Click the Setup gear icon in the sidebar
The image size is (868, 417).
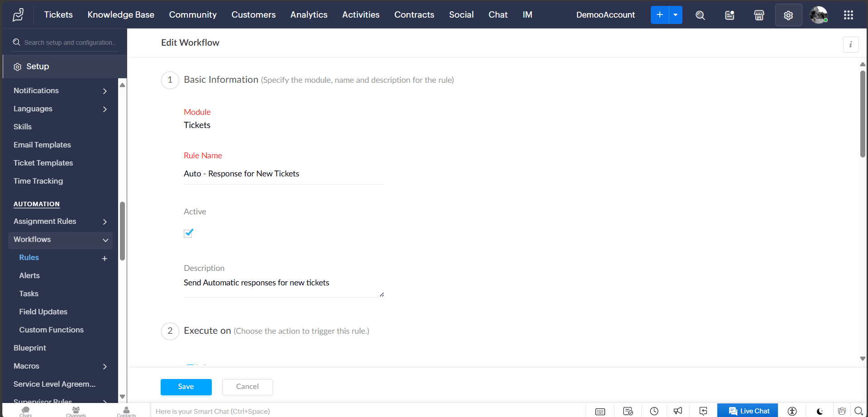click(18, 67)
